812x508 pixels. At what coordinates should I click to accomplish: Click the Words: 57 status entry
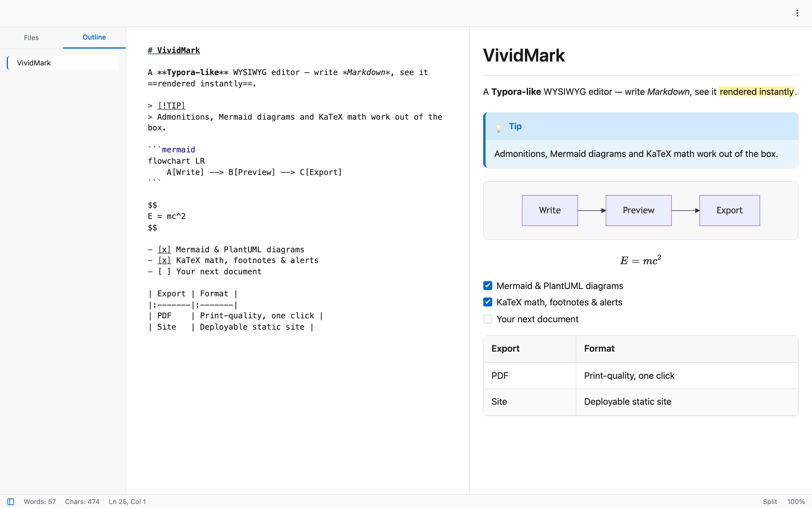pyautogui.click(x=39, y=501)
